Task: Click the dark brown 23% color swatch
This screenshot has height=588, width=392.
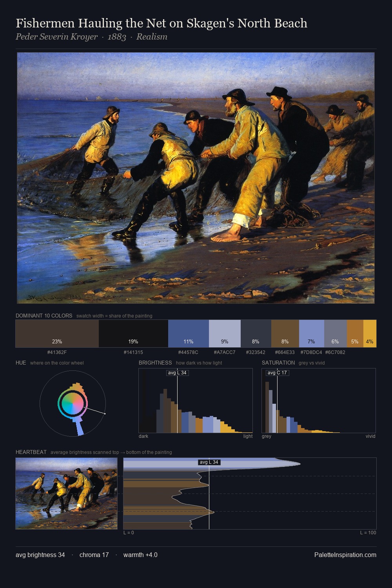Action: tap(57, 334)
